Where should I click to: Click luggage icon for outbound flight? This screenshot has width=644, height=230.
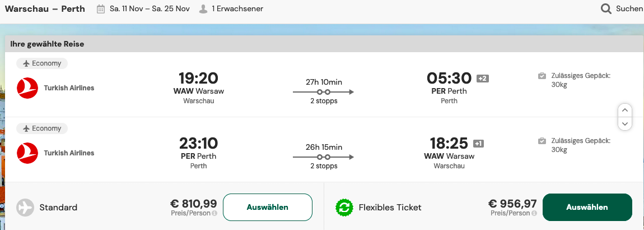[x=542, y=76]
